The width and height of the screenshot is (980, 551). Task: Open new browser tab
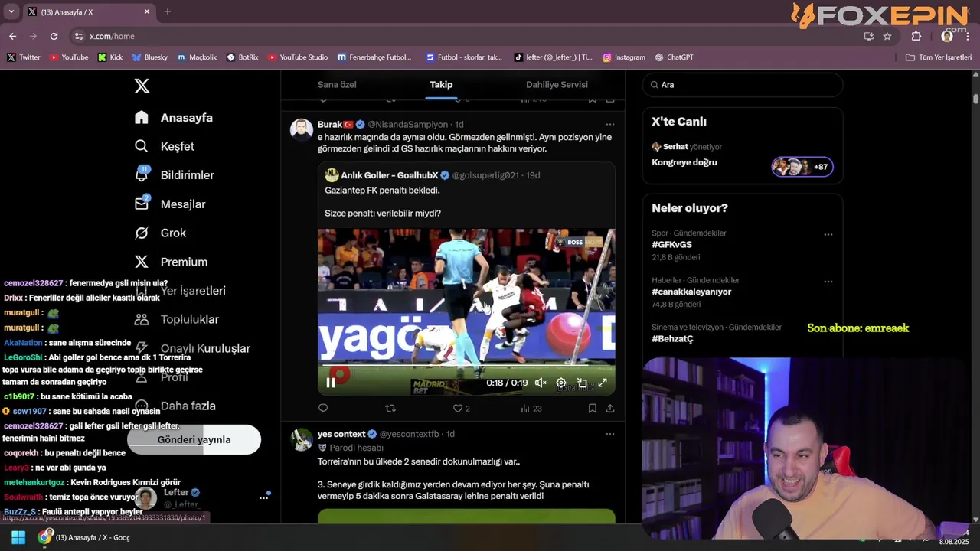click(x=168, y=11)
